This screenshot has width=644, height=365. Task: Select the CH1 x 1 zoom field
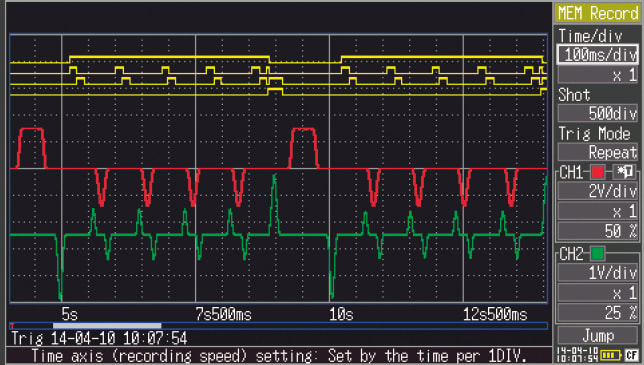pyautogui.click(x=598, y=211)
